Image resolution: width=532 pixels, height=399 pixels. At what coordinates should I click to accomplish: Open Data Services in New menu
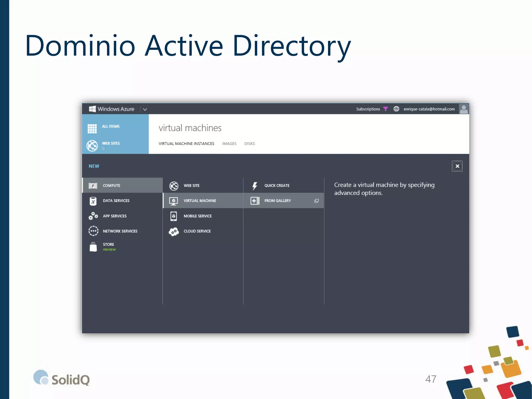click(116, 201)
